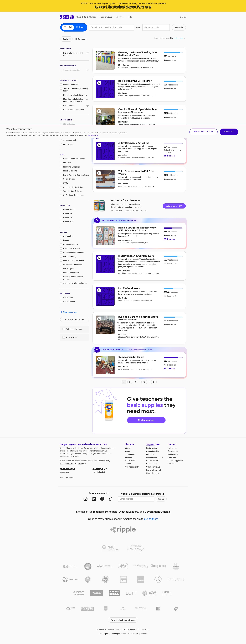Focus the search topics, teachers & schools field
Screen dimensions: 246x644
pos(112,28)
